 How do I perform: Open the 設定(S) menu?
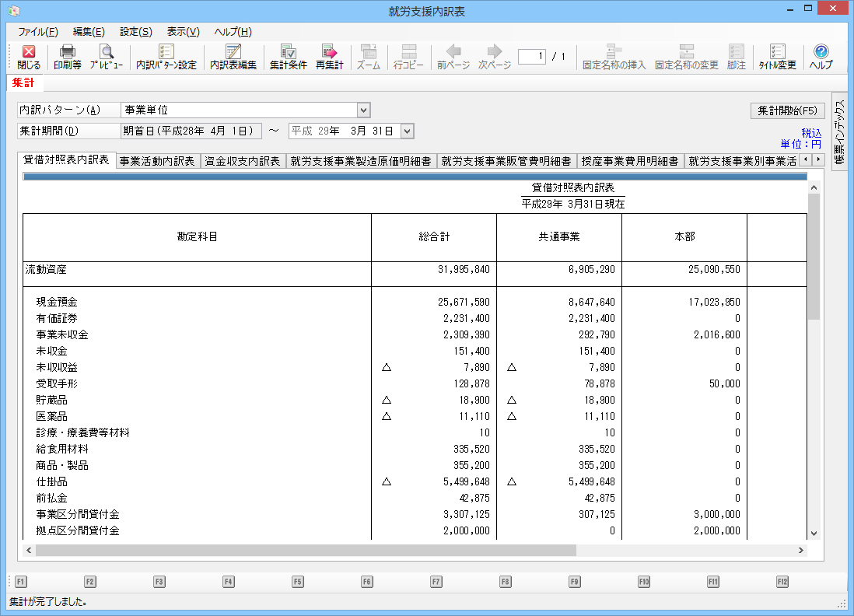135,32
